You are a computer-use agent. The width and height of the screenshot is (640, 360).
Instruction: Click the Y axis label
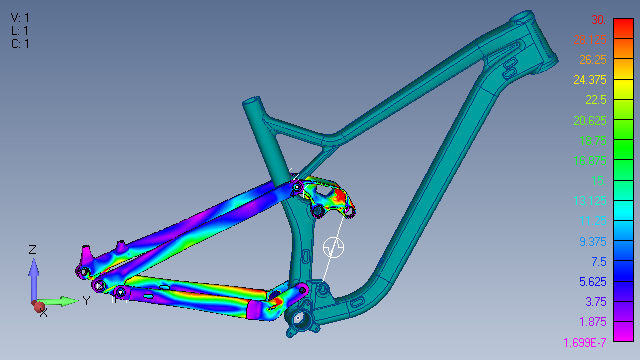tap(86, 301)
